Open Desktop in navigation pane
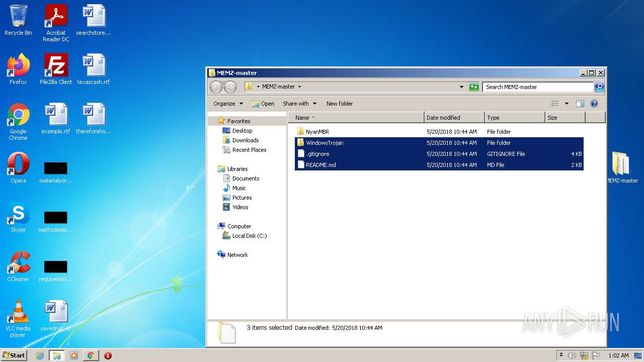Image resolution: width=644 pixels, height=362 pixels. pos(242,131)
